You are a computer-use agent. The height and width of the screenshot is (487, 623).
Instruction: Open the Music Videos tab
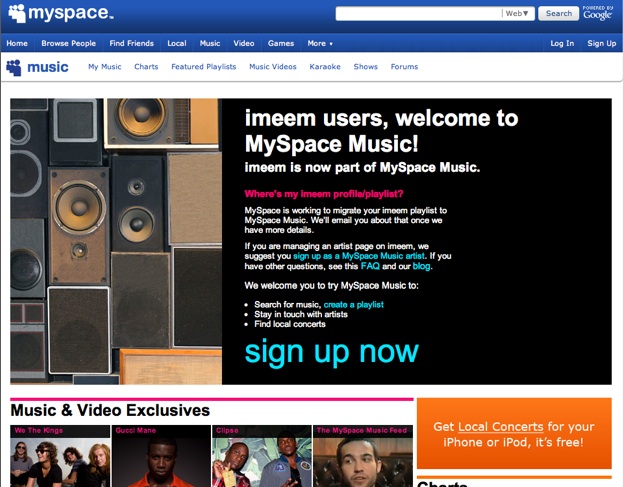click(x=273, y=67)
